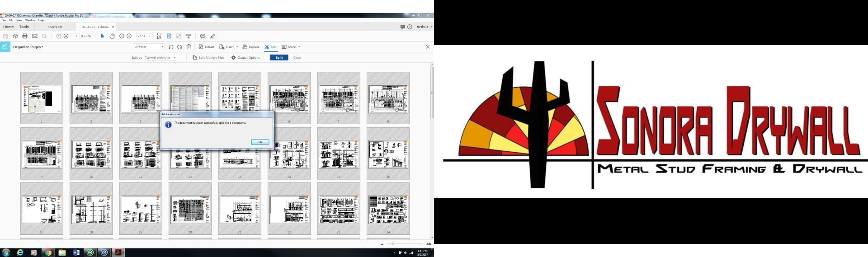
Task: Open the View menu
Action: [x=19, y=20]
